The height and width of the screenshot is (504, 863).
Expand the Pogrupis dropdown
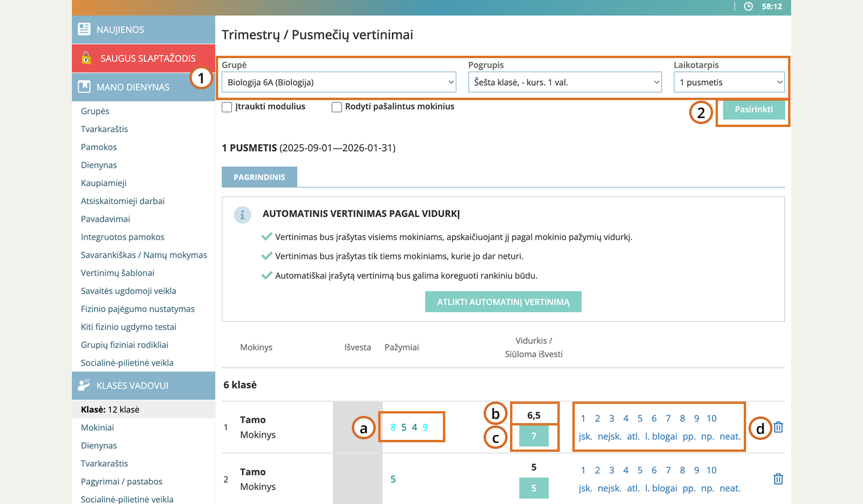pyautogui.click(x=565, y=82)
